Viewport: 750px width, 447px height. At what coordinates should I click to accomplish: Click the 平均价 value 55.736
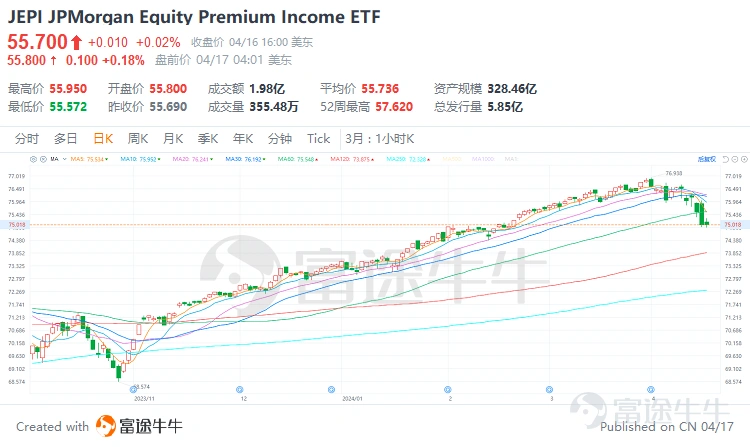380,89
